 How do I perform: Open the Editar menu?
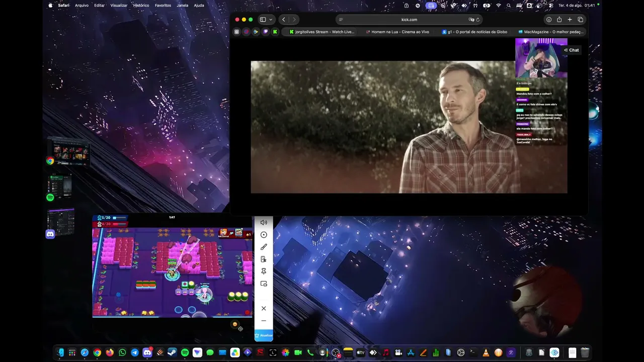click(x=99, y=6)
